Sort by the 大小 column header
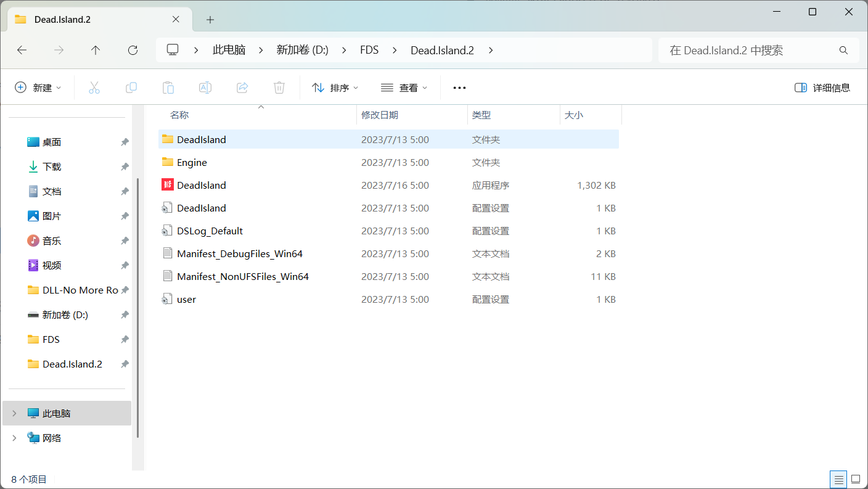868x489 pixels. 574,115
